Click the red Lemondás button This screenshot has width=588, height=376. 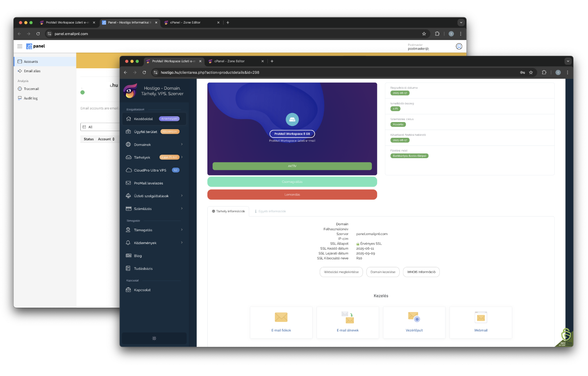292,195
